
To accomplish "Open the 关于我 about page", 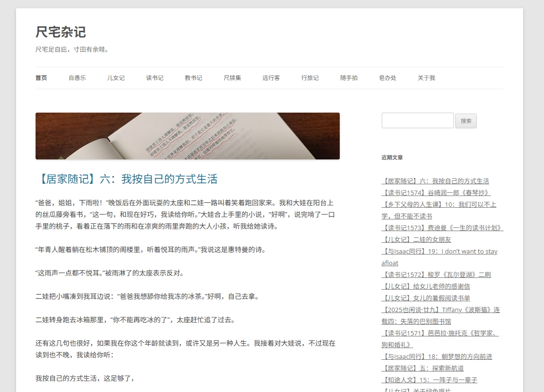I will pyautogui.click(x=426, y=78).
